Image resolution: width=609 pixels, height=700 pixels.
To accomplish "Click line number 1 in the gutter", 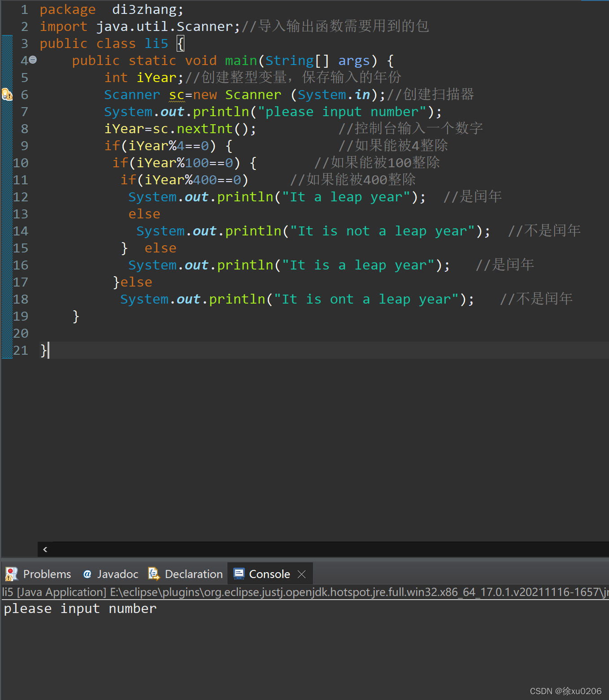I will click(24, 9).
